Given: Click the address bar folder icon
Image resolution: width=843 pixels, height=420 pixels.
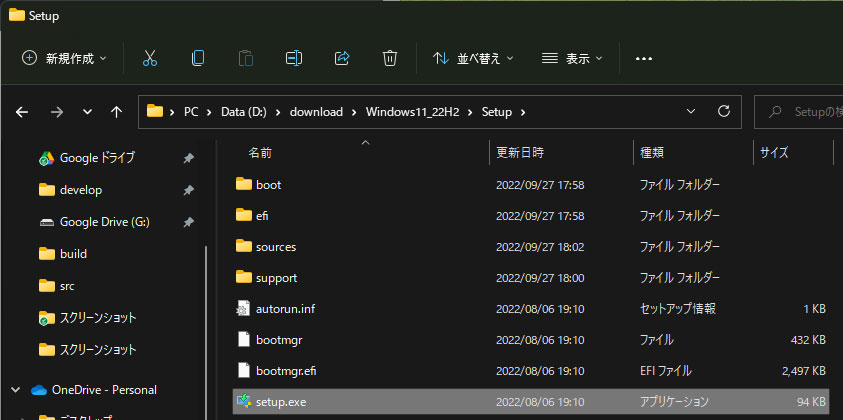Looking at the screenshot, I should (x=155, y=111).
